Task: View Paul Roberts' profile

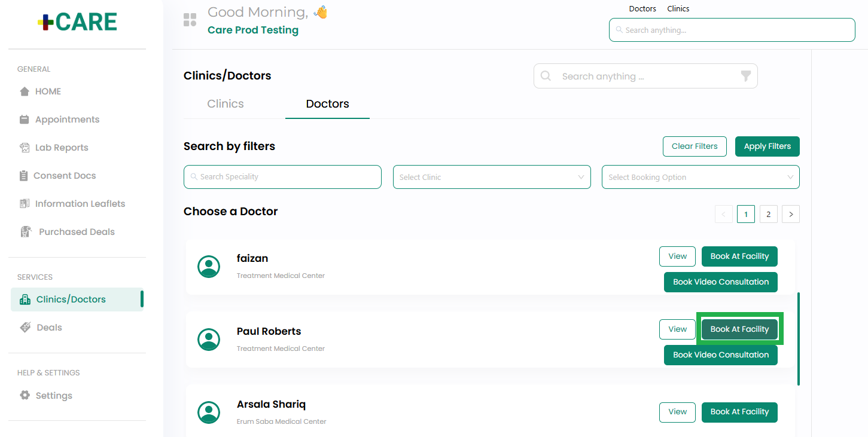Action: point(677,329)
